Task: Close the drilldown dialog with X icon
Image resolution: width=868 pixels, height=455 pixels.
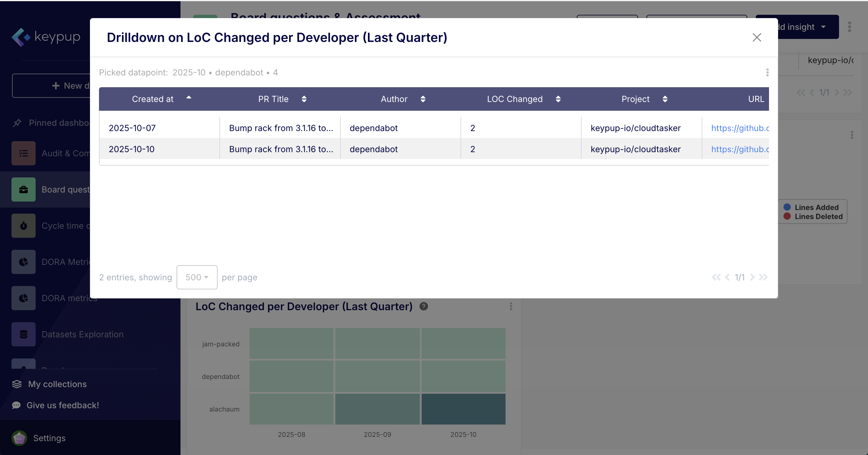Action: (756, 37)
